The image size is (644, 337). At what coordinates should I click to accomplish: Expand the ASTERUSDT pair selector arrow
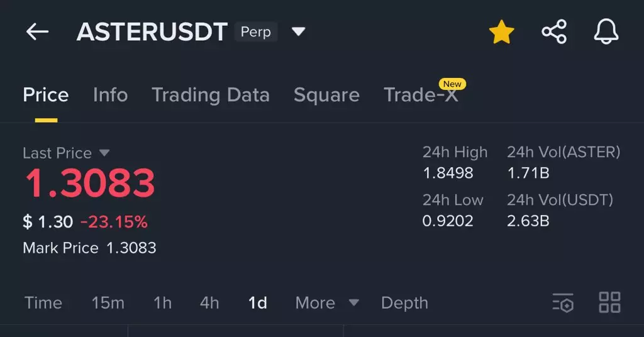click(x=299, y=31)
